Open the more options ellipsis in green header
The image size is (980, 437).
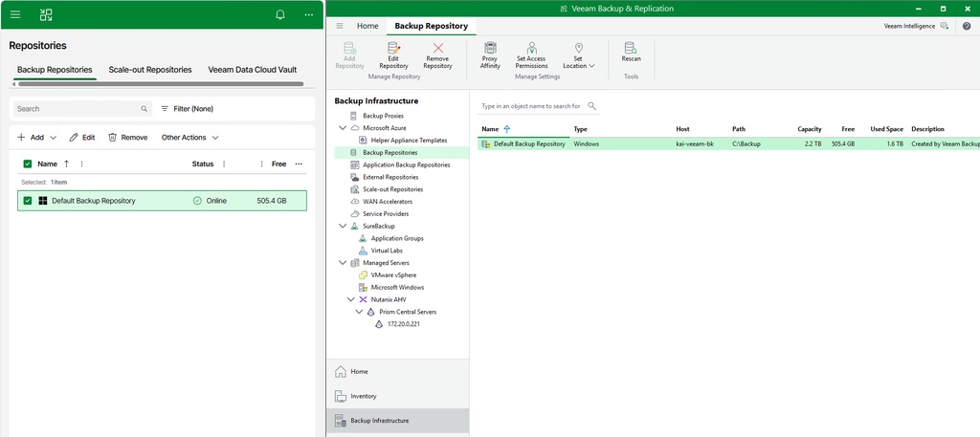click(309, 14)
